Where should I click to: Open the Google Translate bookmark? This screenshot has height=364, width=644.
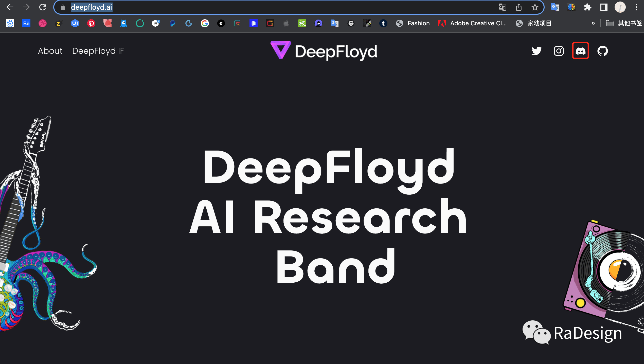point(335,23)
